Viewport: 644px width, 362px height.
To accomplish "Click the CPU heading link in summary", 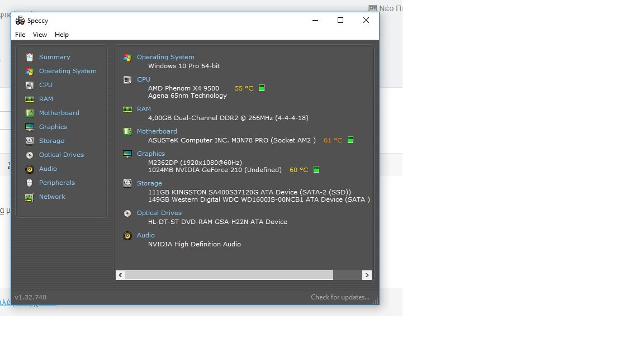I will click(144, 79).
